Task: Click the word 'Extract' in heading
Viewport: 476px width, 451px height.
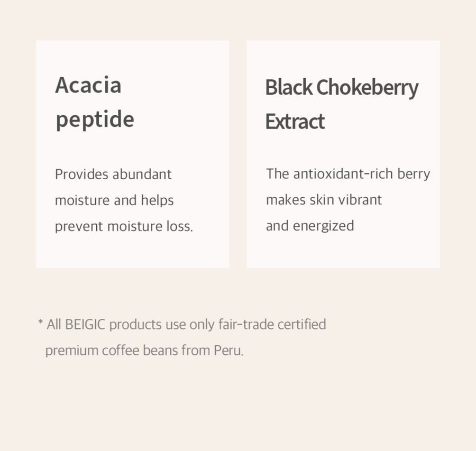Action: pyautogui.click(x=295, y=122)
